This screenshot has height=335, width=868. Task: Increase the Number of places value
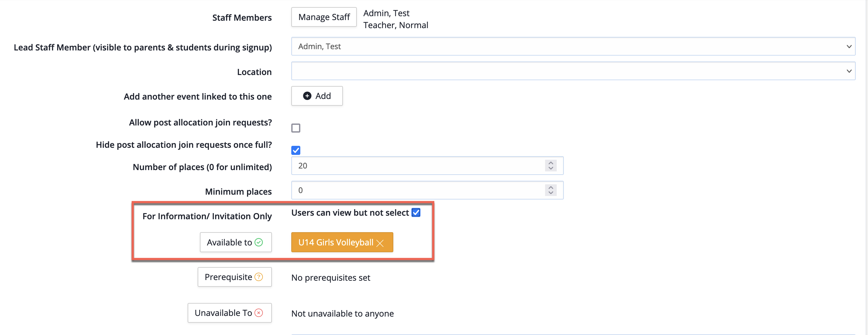tap(551, 163)
